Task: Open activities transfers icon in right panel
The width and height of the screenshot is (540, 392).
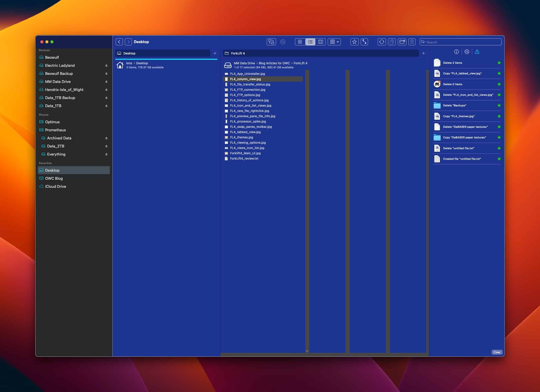Action: [x=467, y=52]
